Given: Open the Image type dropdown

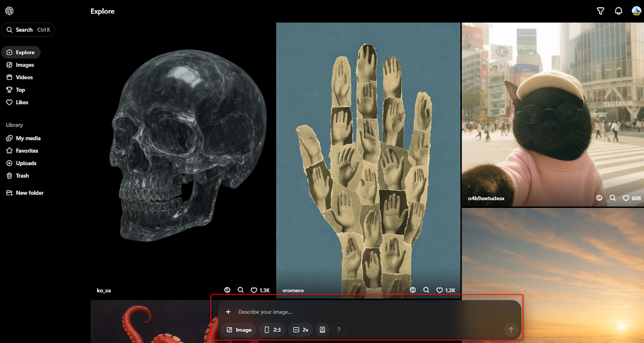Looking at the screenshot, I should tap(239, 330).
